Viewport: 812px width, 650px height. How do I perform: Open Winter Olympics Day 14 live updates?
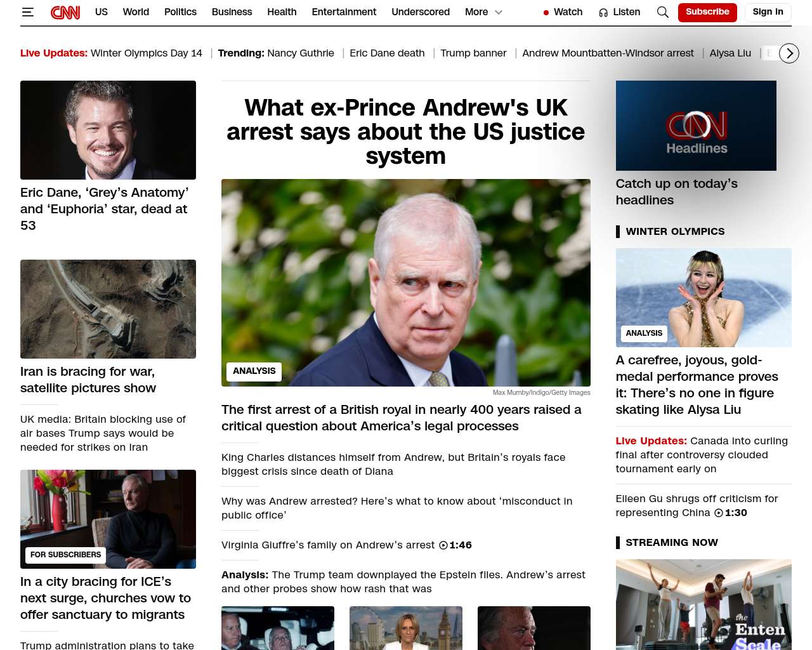click(147, 53)
